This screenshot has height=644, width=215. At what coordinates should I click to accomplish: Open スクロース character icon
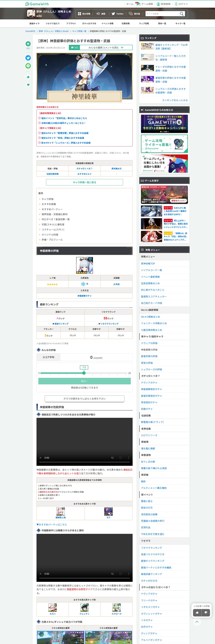pos(116,607)
